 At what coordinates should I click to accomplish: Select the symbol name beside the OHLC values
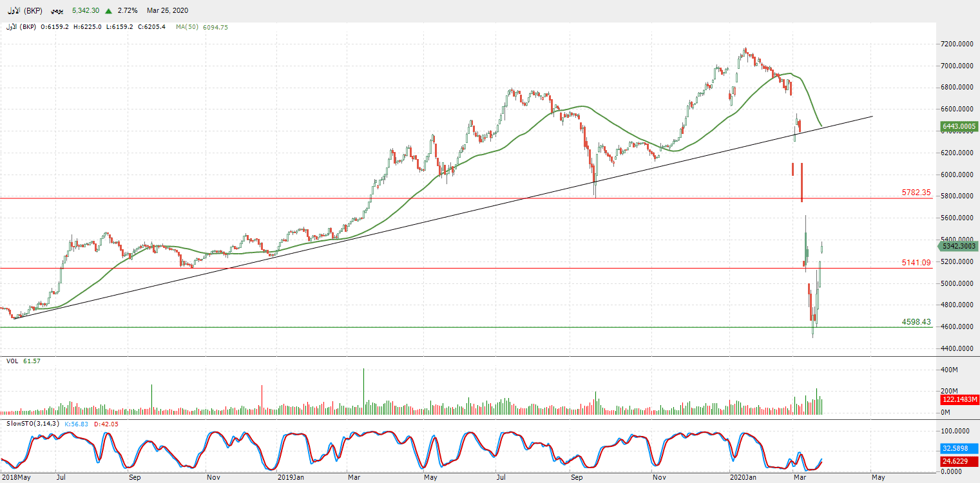pos(22,27)
